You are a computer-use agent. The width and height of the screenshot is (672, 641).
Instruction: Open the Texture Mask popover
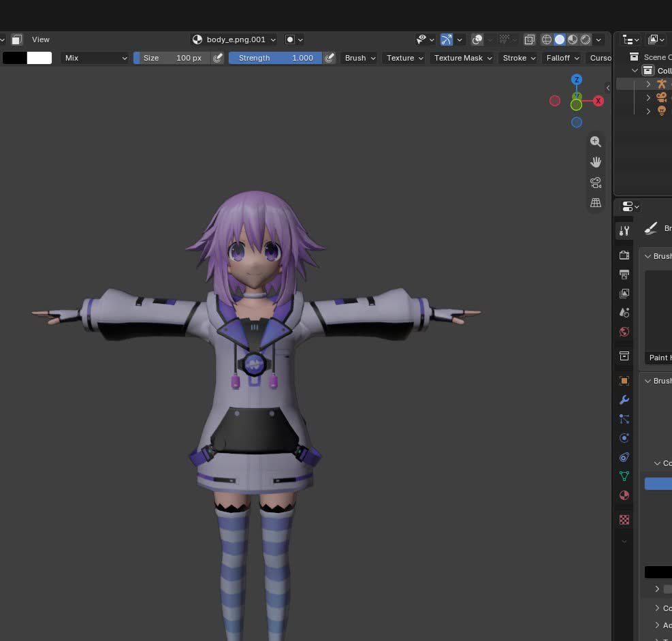(x=463, y=58)
